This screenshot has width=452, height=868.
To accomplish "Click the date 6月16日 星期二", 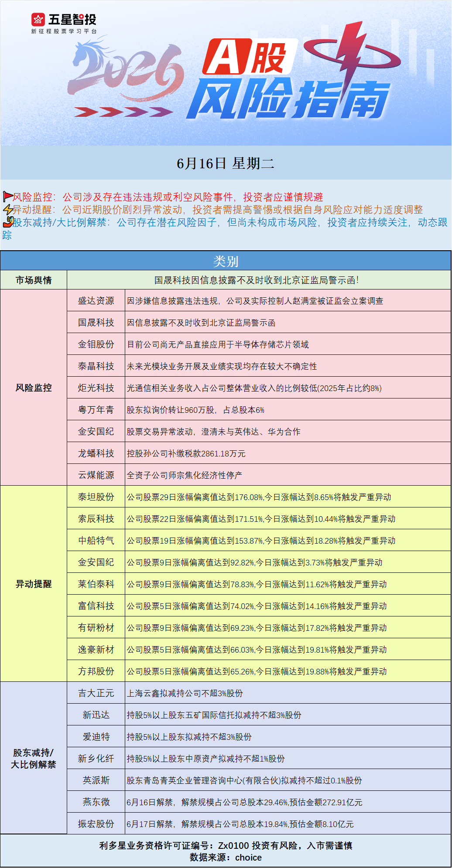I will click(x=226, y=163).
